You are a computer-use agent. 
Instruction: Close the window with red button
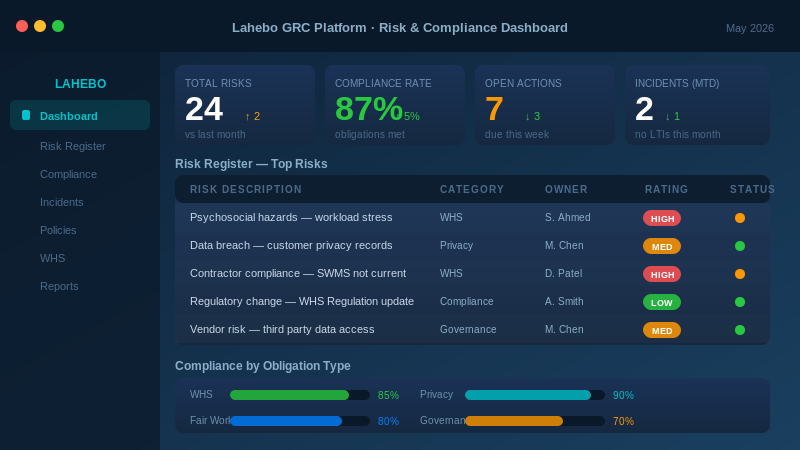click(22, 26)
